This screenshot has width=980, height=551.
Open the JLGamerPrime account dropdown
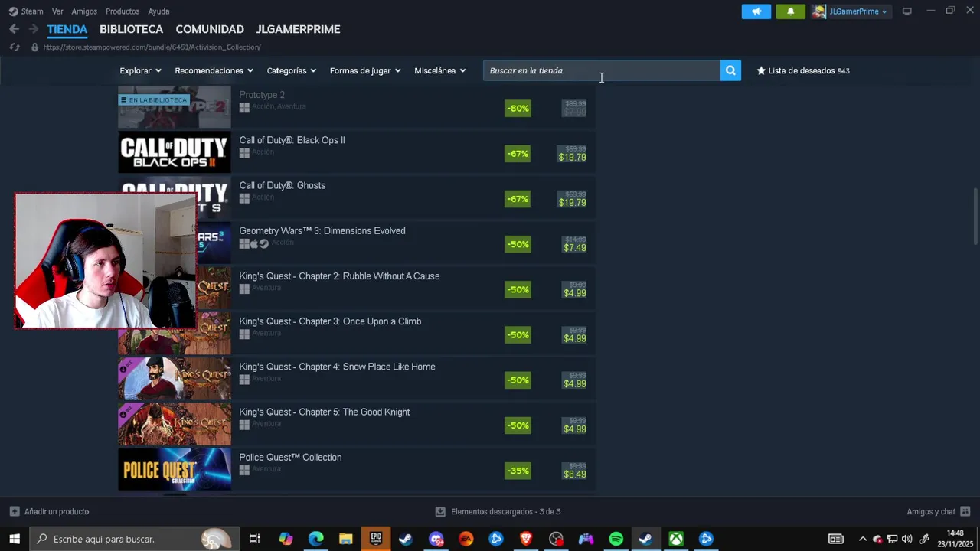(x=857, y=11)
